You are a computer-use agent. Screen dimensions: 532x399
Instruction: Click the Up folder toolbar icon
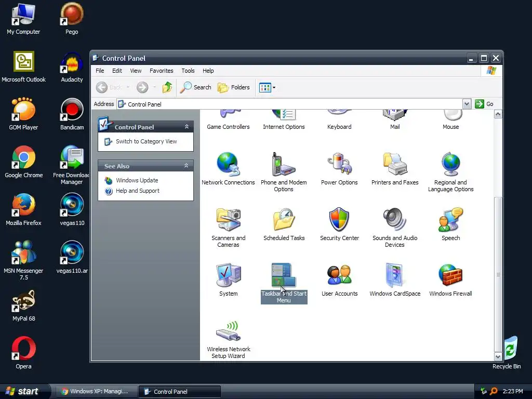click(167, 87)
